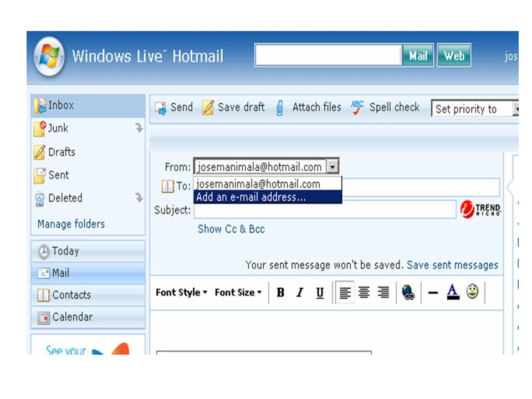Apply italic formatting
The height and width of the screenshot is (399, 532).
[300, 293]
